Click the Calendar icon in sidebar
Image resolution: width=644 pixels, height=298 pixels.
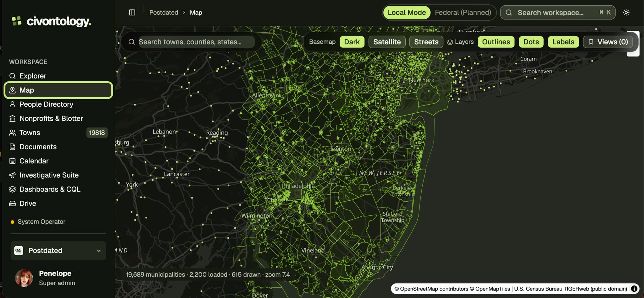click(x=13, y=161)
